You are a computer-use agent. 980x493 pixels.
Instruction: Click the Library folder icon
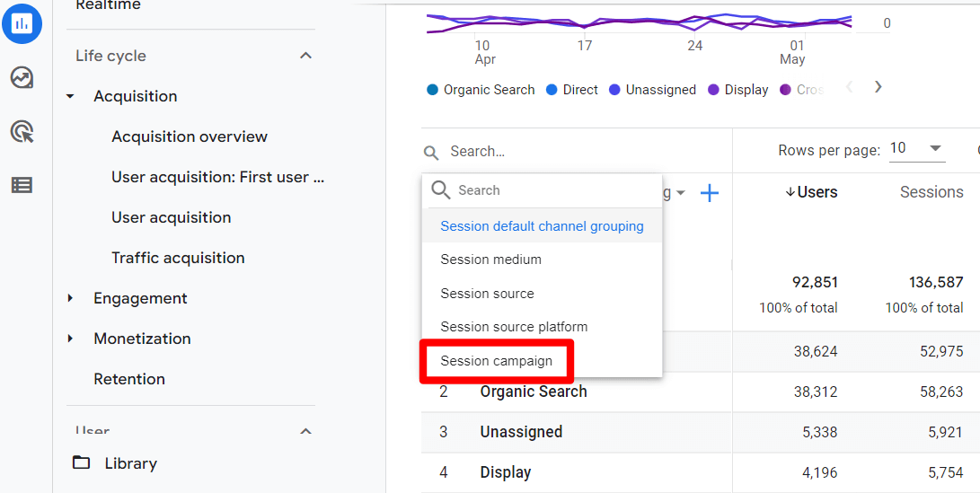tap(82, 462)
